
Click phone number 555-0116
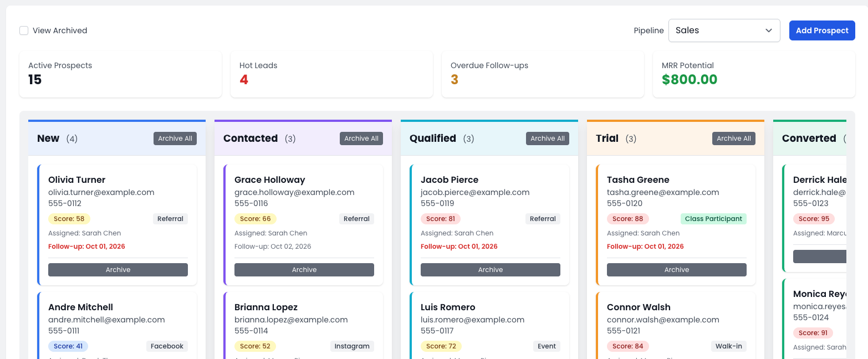251,203
